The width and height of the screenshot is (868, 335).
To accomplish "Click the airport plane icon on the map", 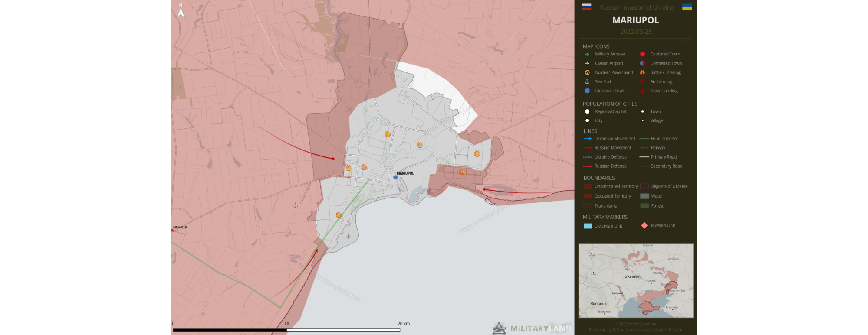I will point(295,205).
